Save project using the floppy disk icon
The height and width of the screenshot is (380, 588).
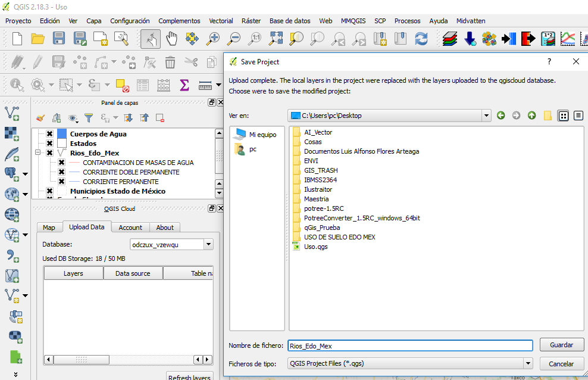pos(59,39)
